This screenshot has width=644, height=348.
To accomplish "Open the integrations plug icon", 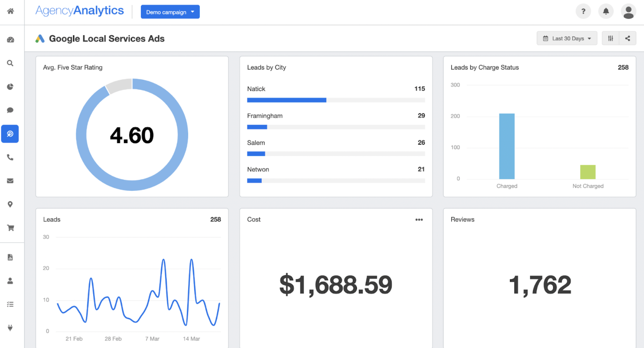I will [x=10, y=328].
